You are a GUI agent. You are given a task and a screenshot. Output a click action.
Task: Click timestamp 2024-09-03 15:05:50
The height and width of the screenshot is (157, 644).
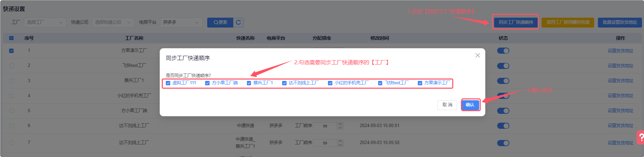click(379, 143)
